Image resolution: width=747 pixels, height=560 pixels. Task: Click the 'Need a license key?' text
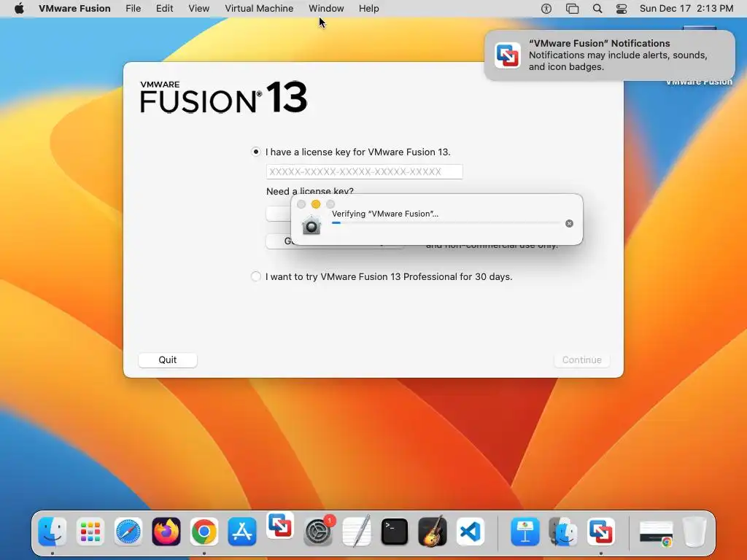(309, 191)
